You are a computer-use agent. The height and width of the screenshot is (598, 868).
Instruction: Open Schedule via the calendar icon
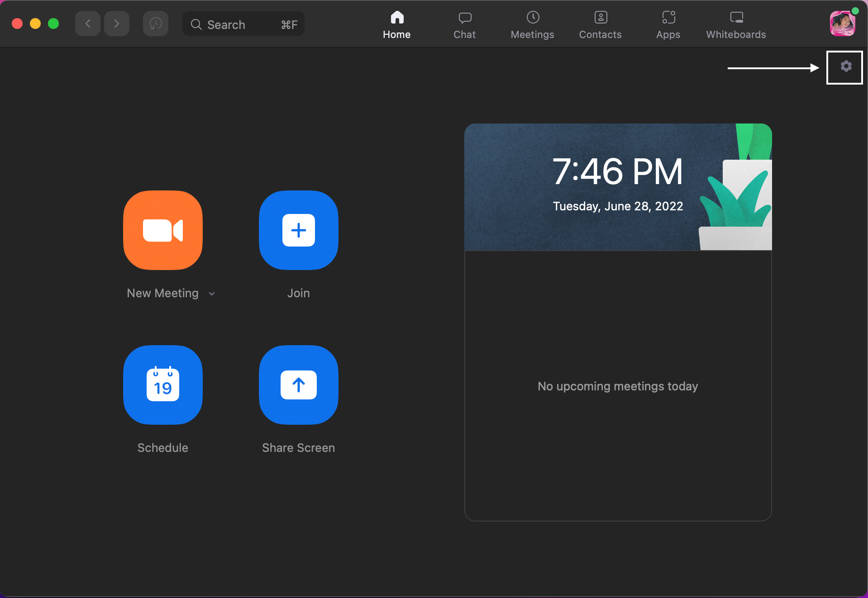tap(162, 385)
